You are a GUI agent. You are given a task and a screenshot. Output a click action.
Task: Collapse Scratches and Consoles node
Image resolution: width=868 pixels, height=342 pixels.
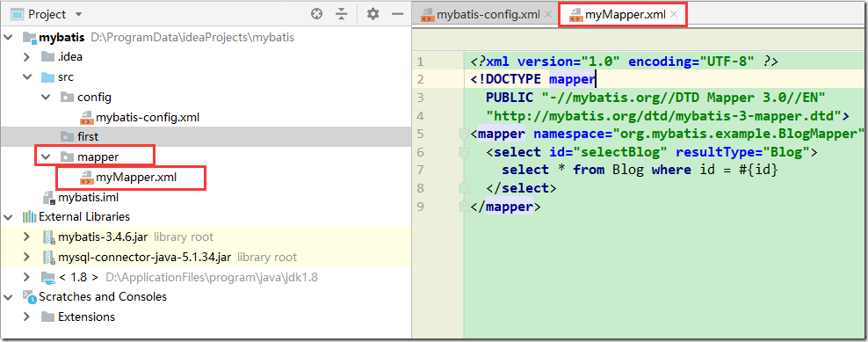(x=8, y=296)
